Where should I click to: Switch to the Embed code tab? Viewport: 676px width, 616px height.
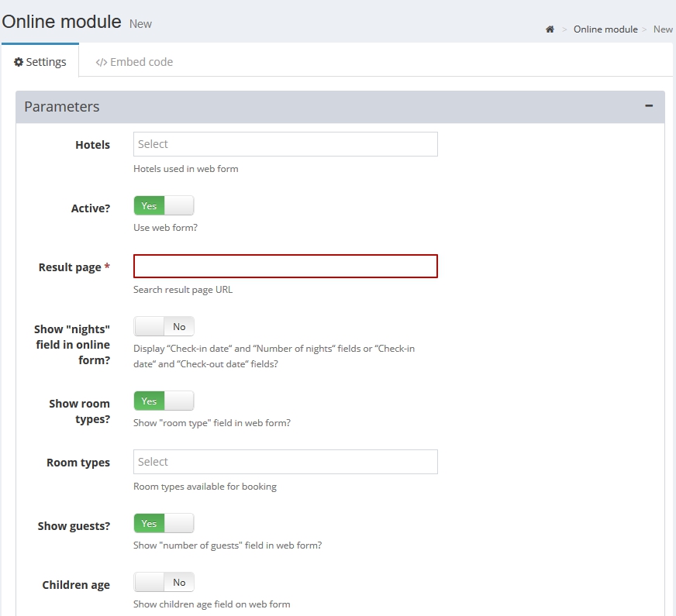[x=134, y=62]
